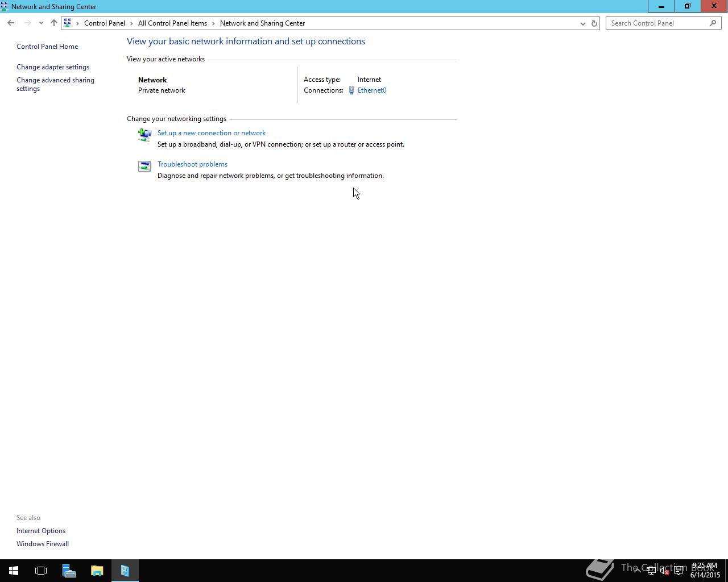The image size is (728, 582).
Task: Open the Action Center notifications icon
Action: (x=679, y=571)
